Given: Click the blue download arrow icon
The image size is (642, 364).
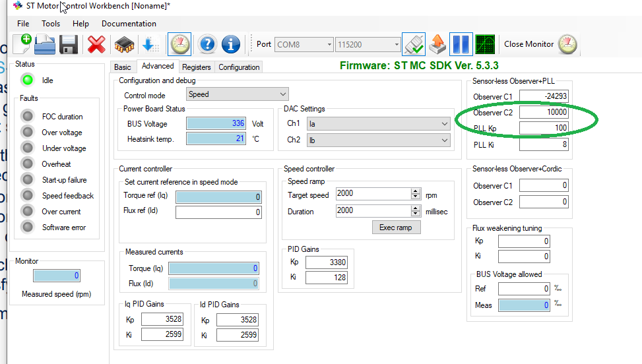Looking at the screenshot, I should (x=150, y=44).
